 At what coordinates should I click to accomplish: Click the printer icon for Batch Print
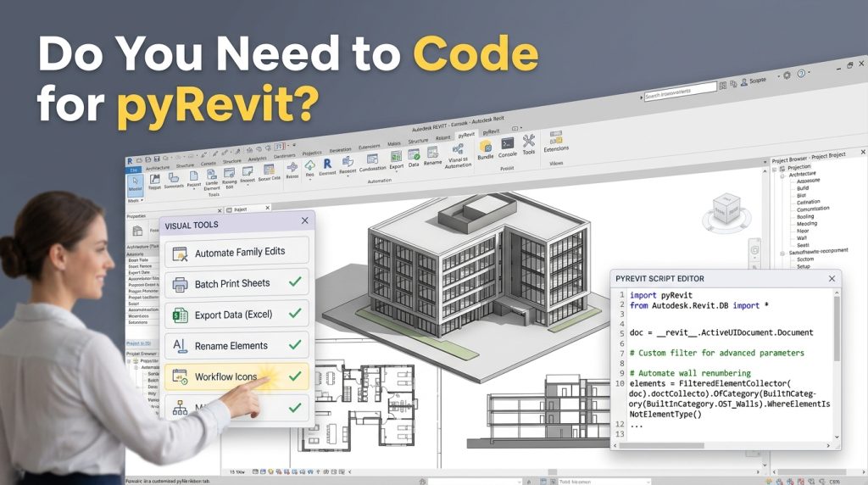pos(180,285)
